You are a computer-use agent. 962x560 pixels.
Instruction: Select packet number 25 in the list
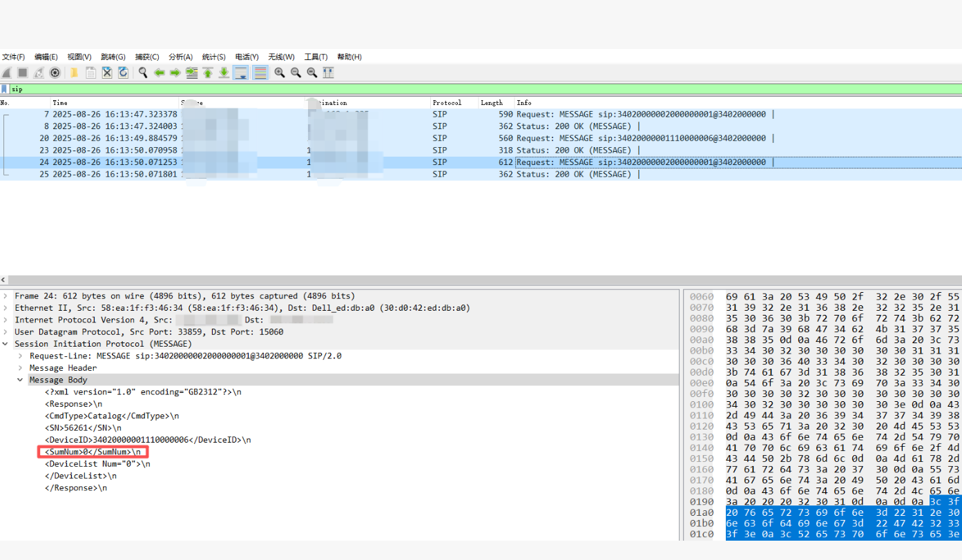481,174
